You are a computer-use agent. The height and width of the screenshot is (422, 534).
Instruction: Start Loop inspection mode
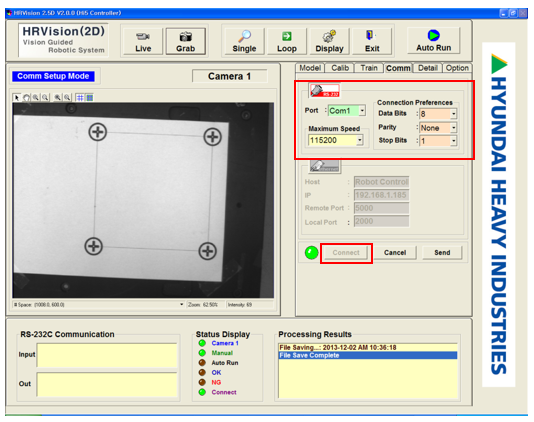point(287,42)
